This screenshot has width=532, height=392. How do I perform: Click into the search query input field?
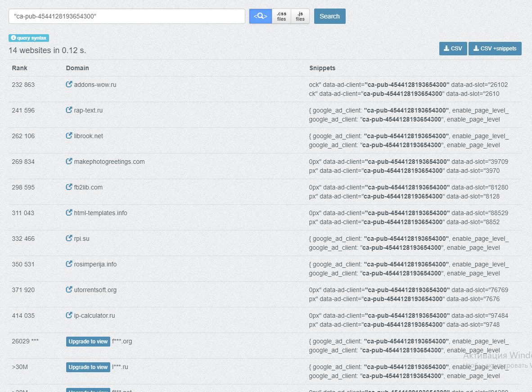pyautogui.click(x=126, y=16)
